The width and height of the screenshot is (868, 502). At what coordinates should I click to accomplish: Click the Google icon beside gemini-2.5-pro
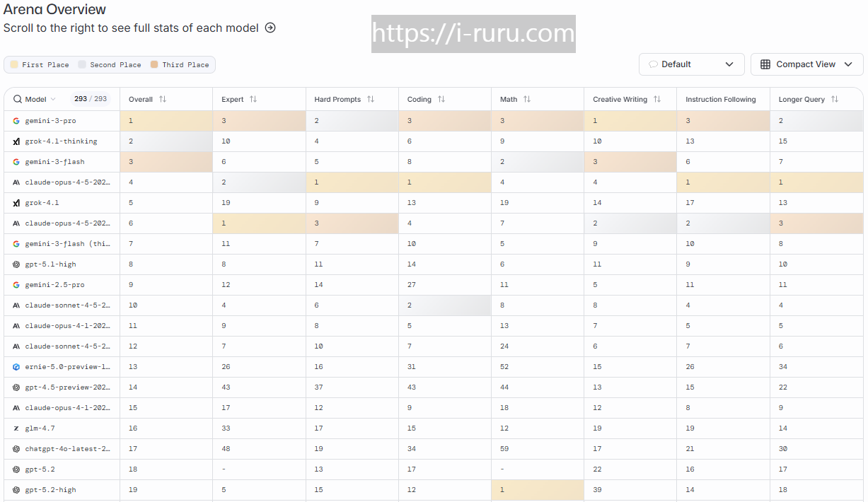click(16, 285)
